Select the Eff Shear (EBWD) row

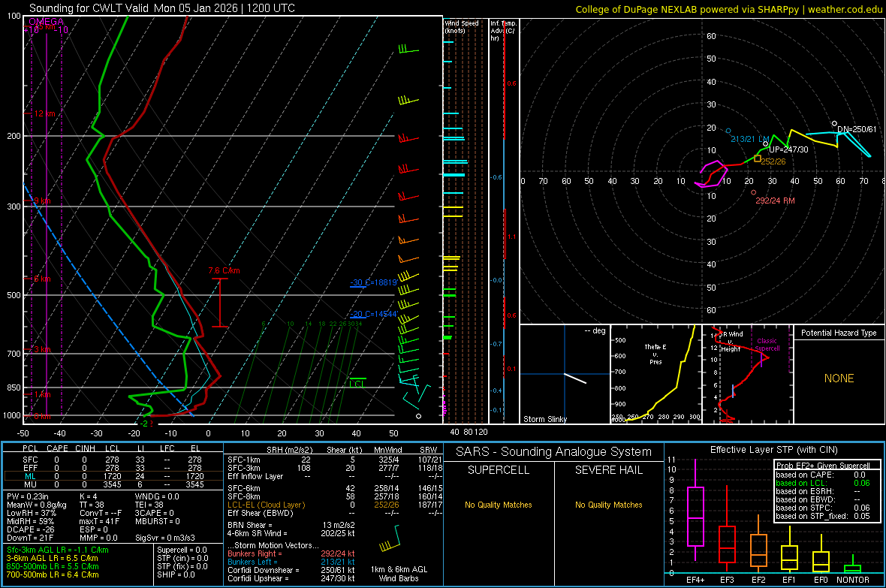pos(335,513)
